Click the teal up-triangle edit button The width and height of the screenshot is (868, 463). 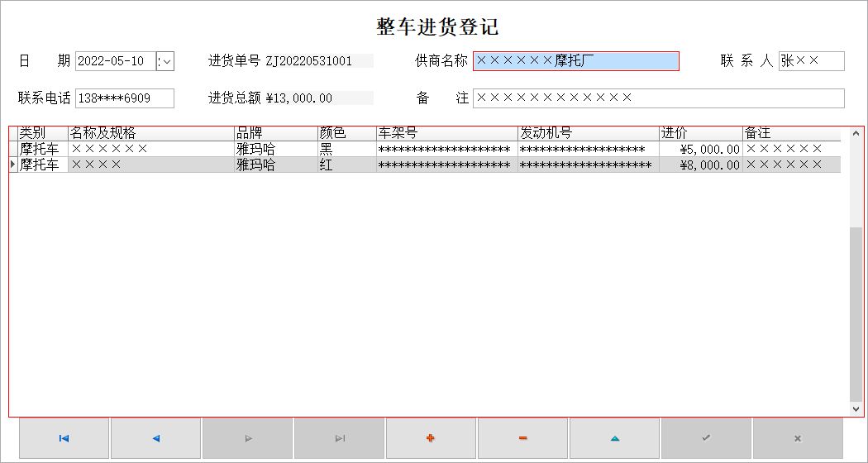click(x=614, y=438)
